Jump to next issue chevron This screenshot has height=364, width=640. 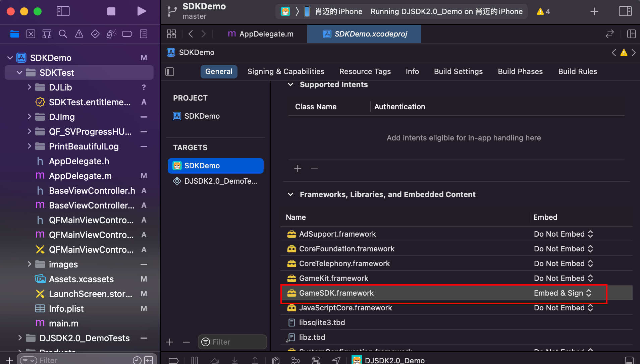click(634, 53)
